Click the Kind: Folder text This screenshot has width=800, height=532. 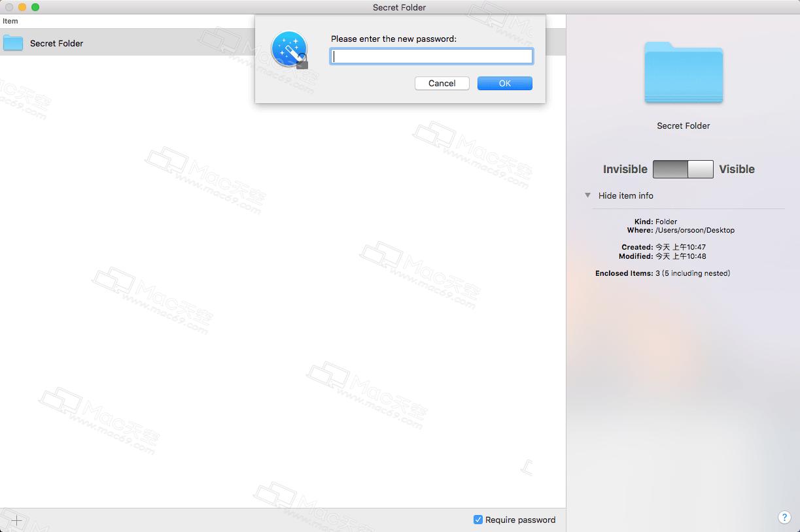pos(656,222)
